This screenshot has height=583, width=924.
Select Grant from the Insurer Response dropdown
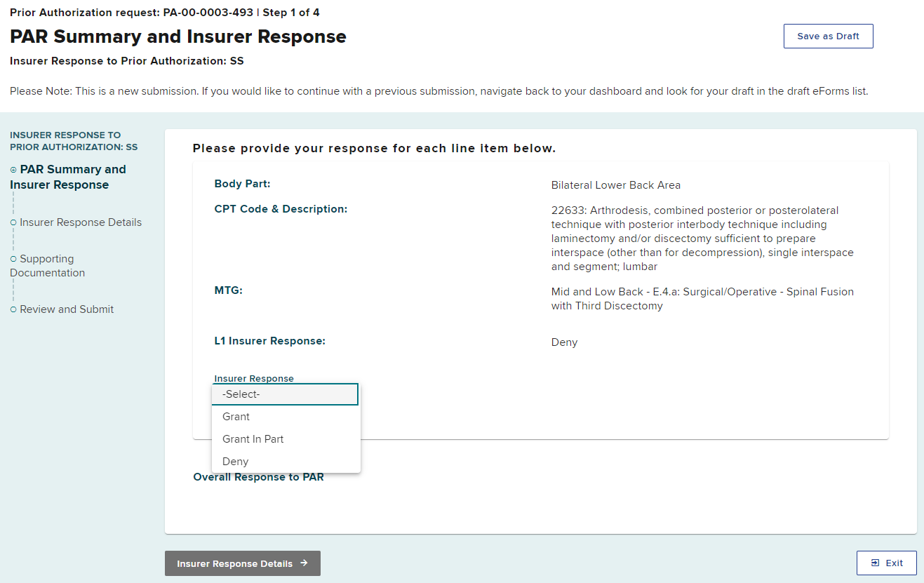coord(236,417)
